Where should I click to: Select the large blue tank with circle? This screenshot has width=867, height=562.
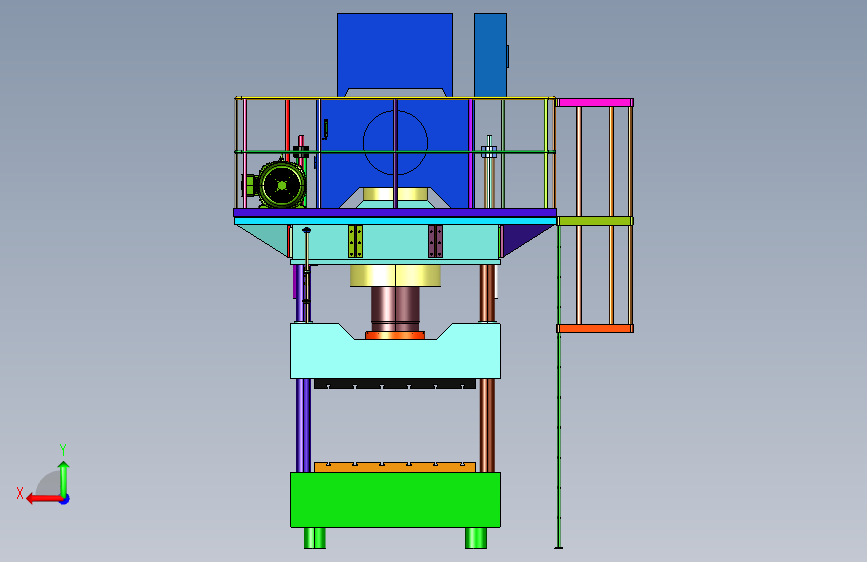(x=395, y=153)
